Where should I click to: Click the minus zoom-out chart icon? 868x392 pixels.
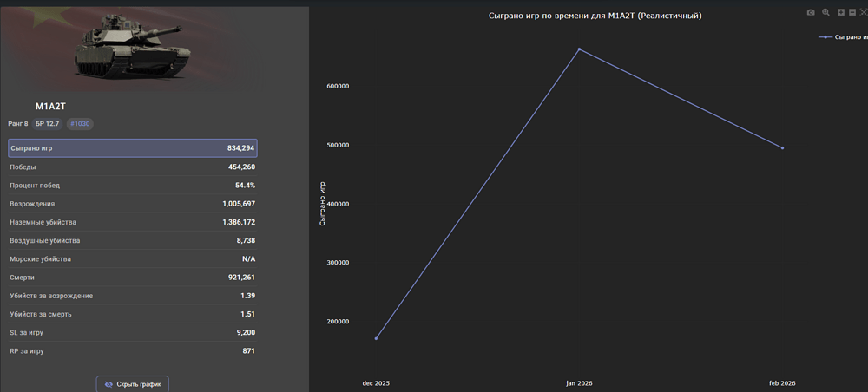[852, 13]
